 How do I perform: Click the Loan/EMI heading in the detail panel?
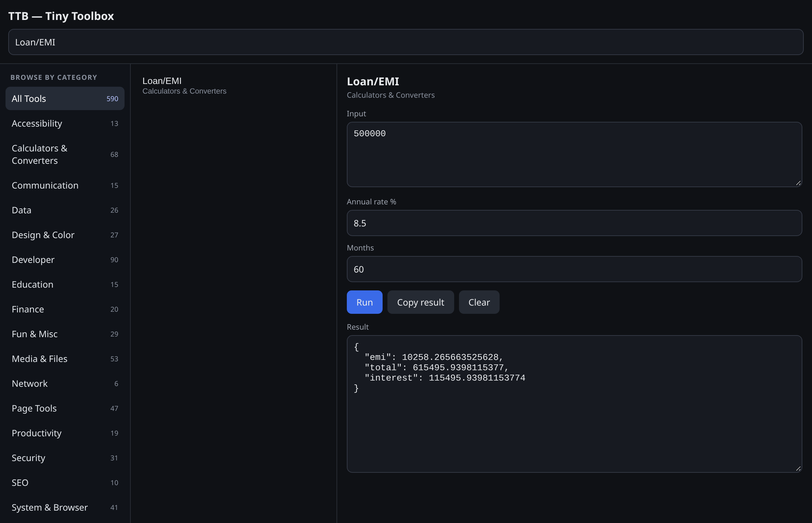point(373,82)
